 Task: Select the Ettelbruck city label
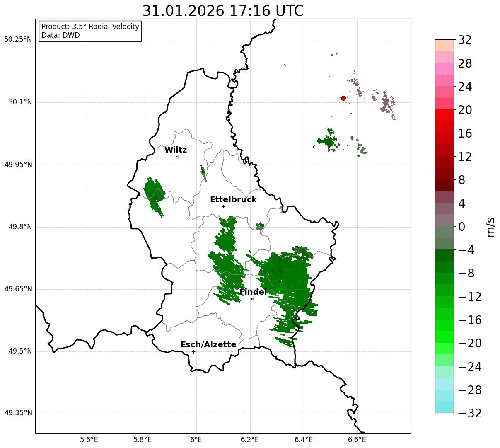pyautogui.click(x=233, y=200)
